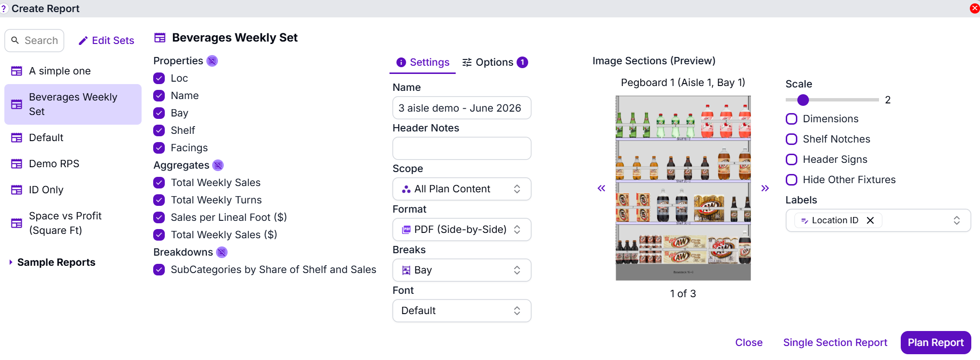This screenshot has width=980, height=360.
Task: Remove the Location ID label chip
Action: 870,220
